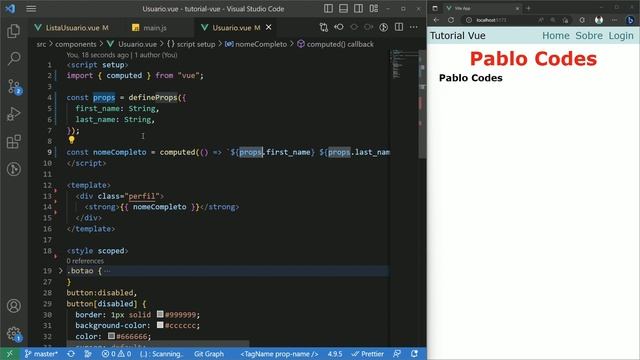Click the Prettier status bar item
This screenshot has width=640, height=360.
tap(368, 354)
